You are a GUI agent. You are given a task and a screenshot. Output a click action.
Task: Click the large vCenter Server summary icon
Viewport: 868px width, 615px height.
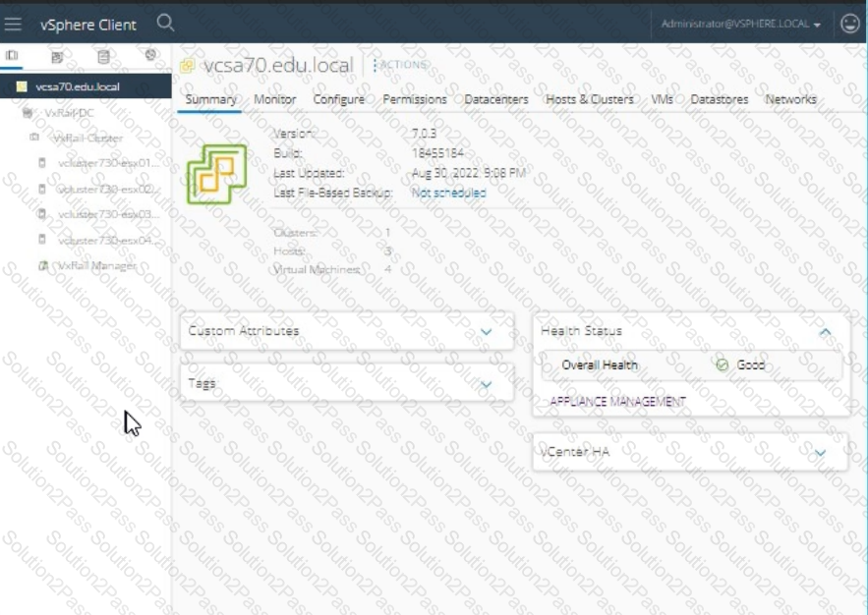pos(216,174)
